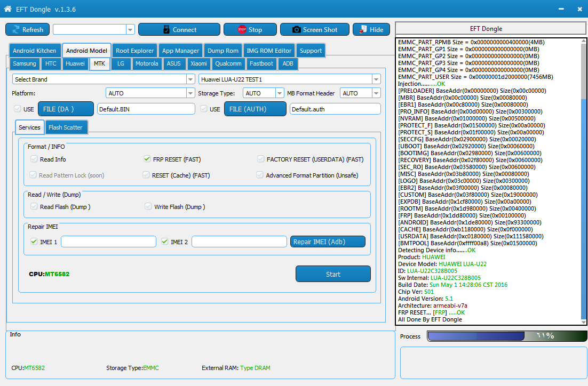Viewport: 588px width, 386px height.
Task: Switch to Dump Rom tab
Action: pyautogui.click(x=223, y=51)
